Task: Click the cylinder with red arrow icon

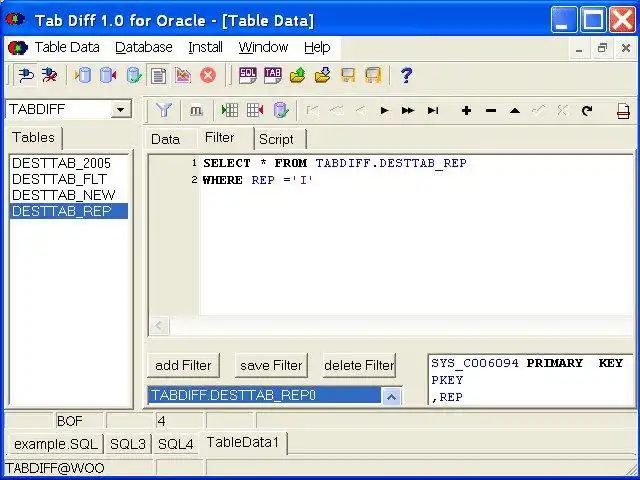Action: (108, 76)
